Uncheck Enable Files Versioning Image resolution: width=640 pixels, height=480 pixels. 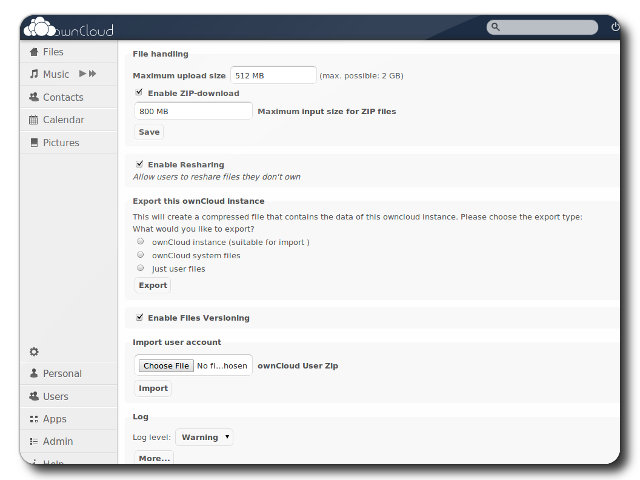coord(139,317)
